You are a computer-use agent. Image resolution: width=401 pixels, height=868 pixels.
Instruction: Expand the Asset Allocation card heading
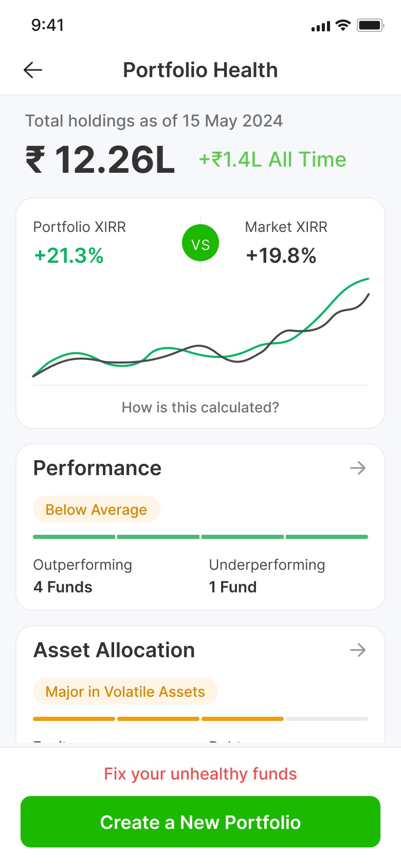[114, 650]
